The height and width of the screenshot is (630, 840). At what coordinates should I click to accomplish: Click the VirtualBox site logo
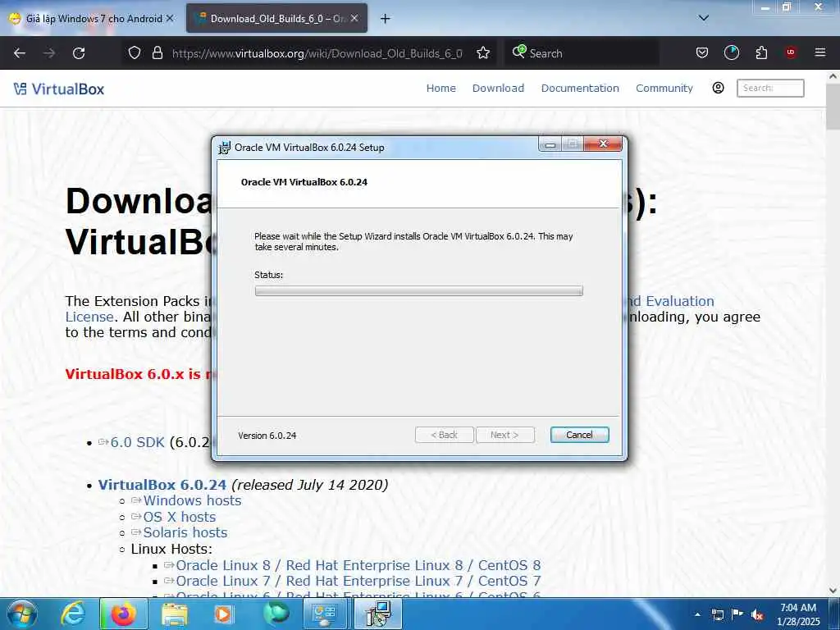coord(59,89)
